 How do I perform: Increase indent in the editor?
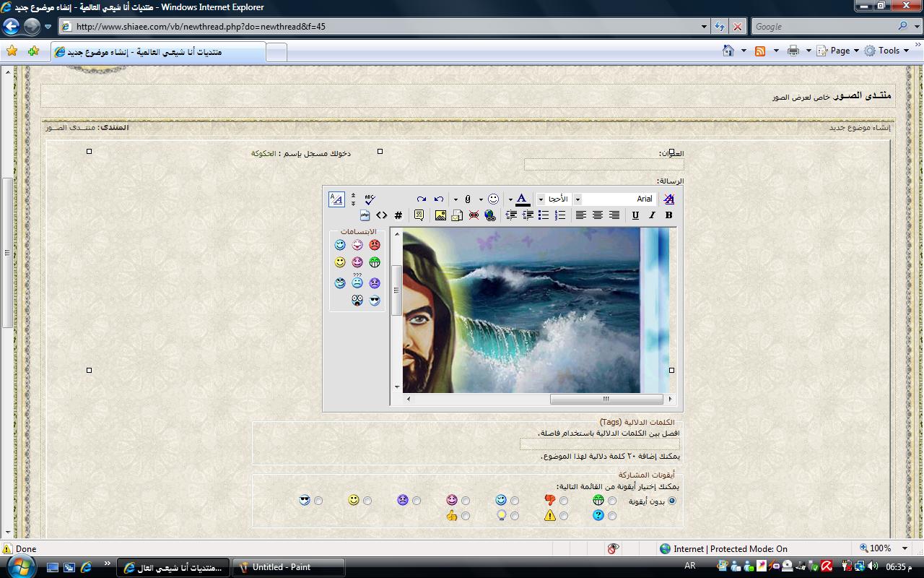[528, 215]
